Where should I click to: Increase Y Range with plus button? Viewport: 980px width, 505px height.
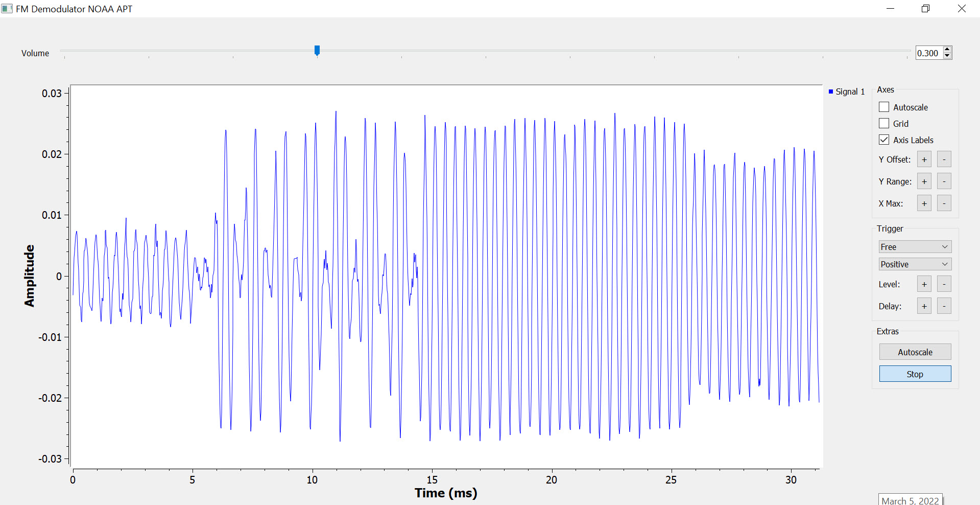[x=924, y=181]
